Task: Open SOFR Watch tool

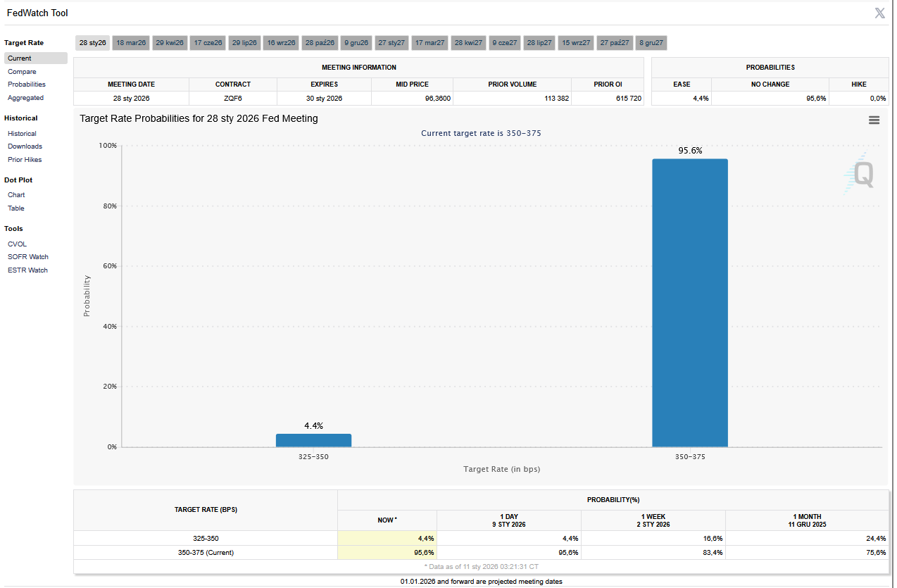Action: (28, 257)
